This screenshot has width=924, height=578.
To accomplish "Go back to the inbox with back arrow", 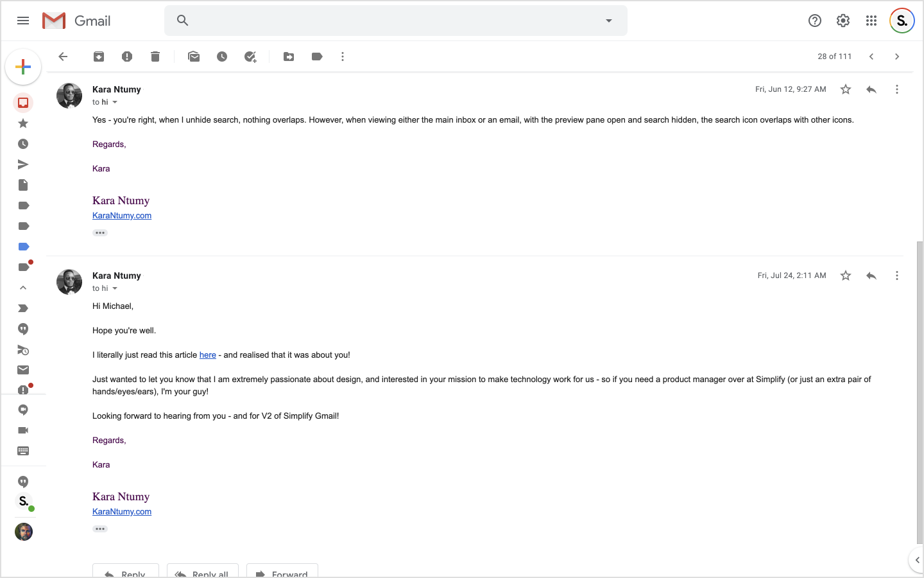I will [x=63, y=57].
